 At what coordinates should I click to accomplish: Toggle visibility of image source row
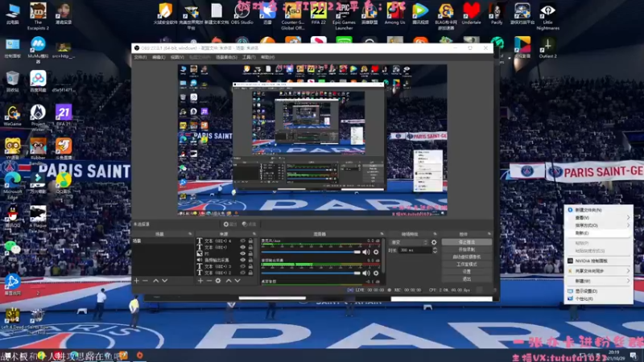pos(243,253)
